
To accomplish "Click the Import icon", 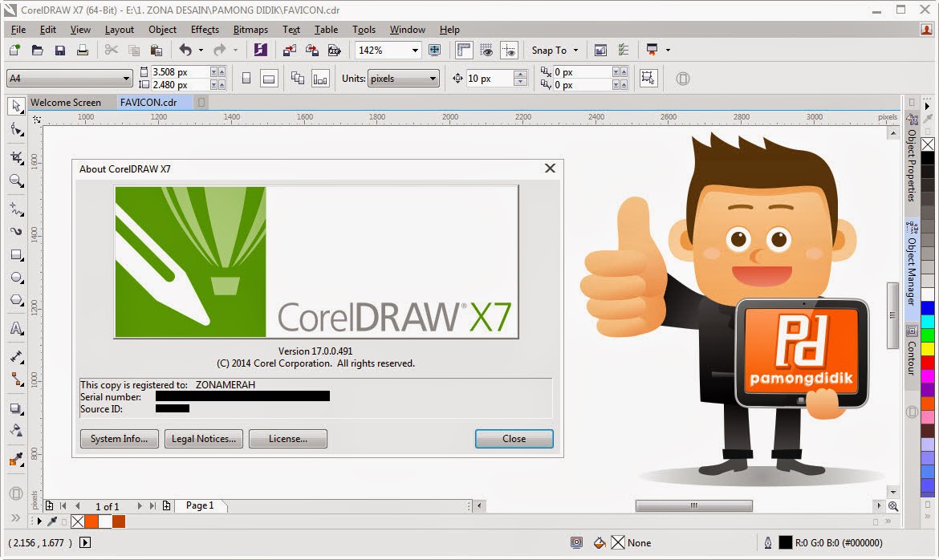I will click(x=289, y=51).
